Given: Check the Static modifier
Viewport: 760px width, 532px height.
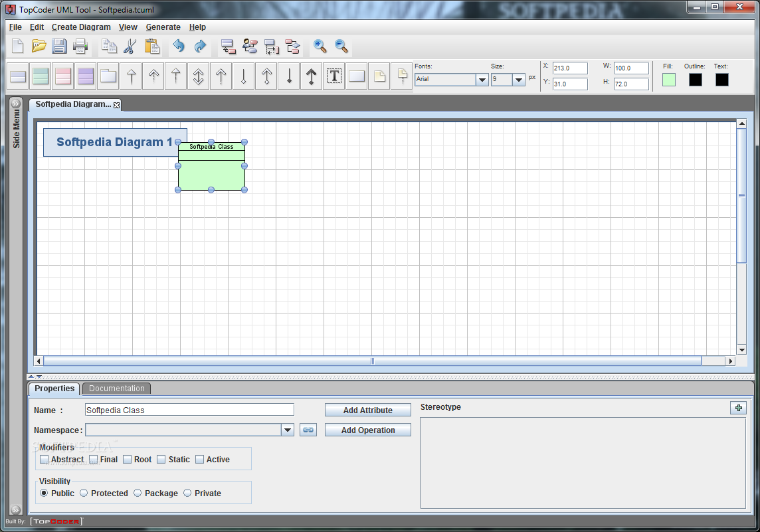Looking at the screenshot, I should click(x=161, y=460).
